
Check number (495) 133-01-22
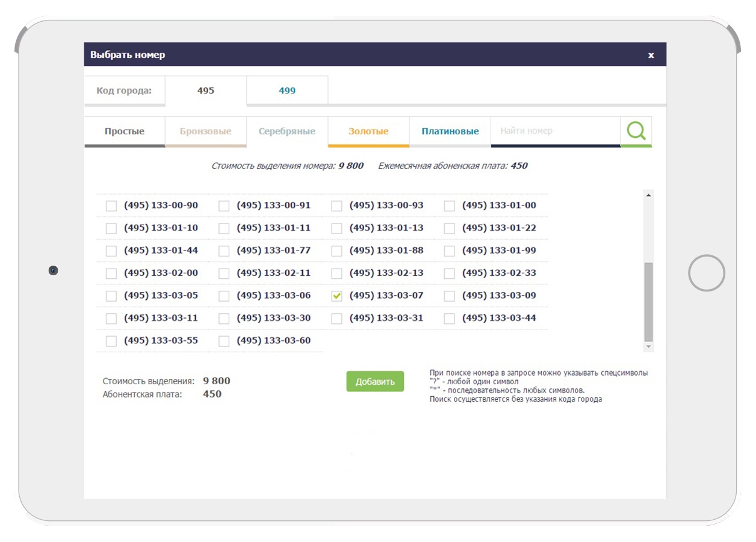[449, 228]
